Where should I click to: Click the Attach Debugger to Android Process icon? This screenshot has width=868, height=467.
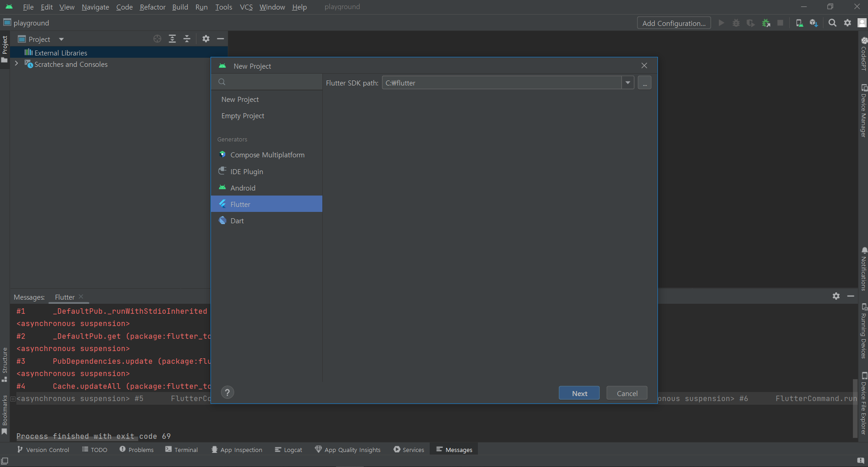pyautogui.click(x=766, y=23)
